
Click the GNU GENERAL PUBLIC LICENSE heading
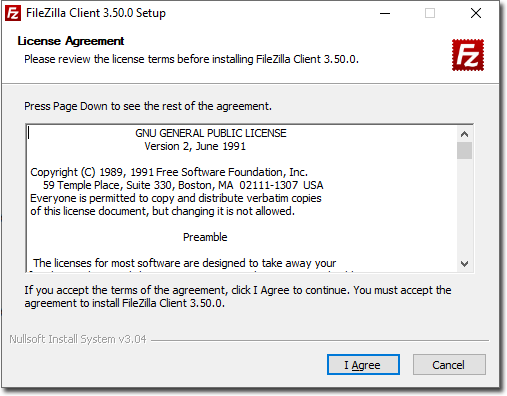click(211, 133)
